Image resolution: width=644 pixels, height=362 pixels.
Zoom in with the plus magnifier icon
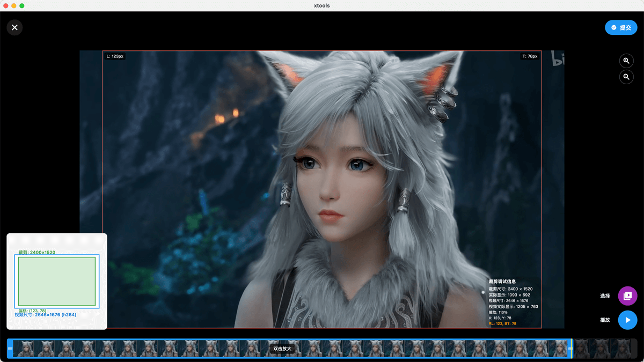point(626,61)
